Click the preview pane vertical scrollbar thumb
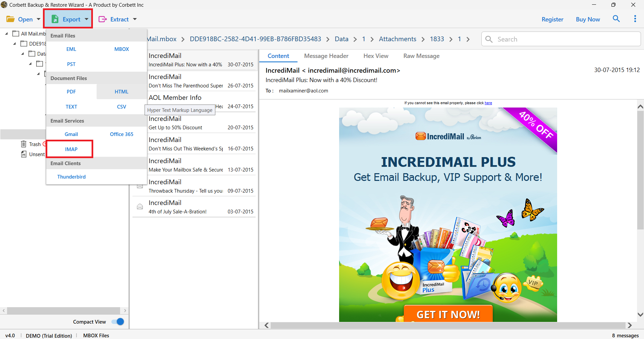The image size is (644, 339). coord(640,170)
